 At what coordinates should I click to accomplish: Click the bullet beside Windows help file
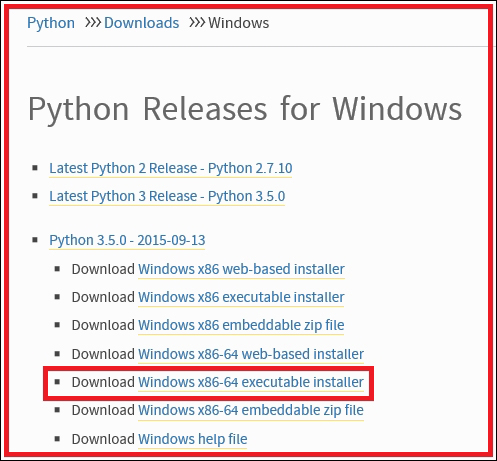click(x=57, y=439)
